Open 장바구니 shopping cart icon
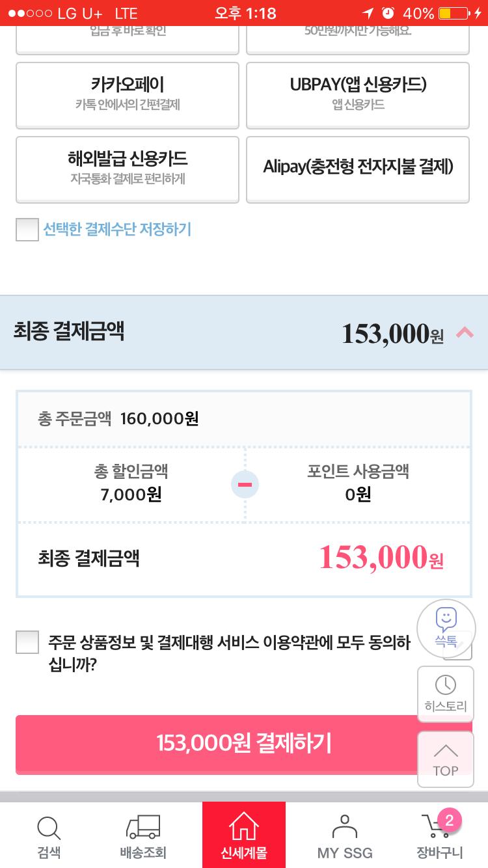 click(x=435, y=830)
